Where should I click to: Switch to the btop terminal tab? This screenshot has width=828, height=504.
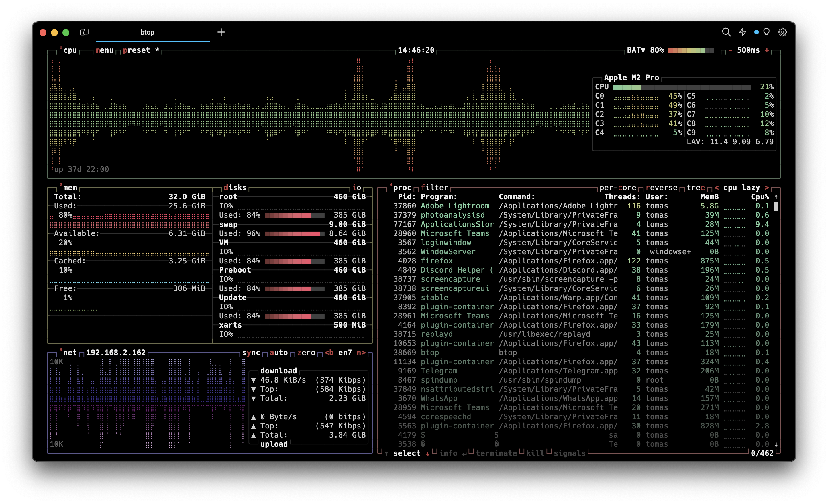[147, 32]
